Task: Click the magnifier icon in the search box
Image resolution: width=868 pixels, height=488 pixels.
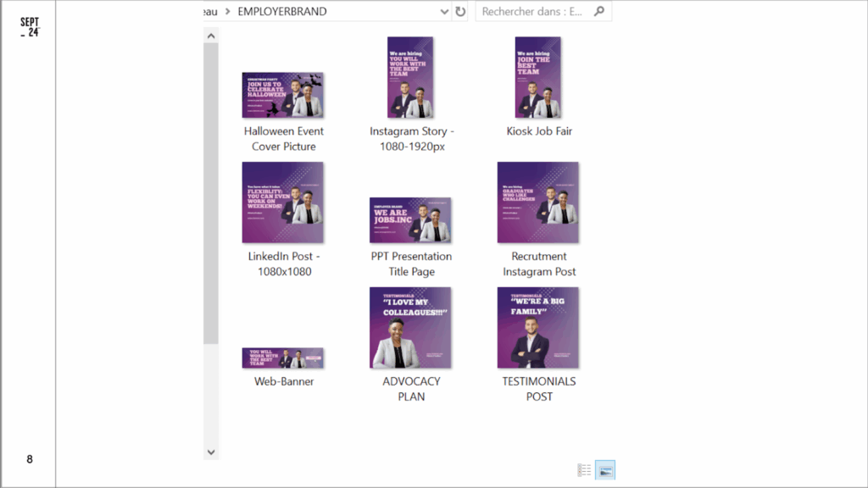Action: pos(599,12)
